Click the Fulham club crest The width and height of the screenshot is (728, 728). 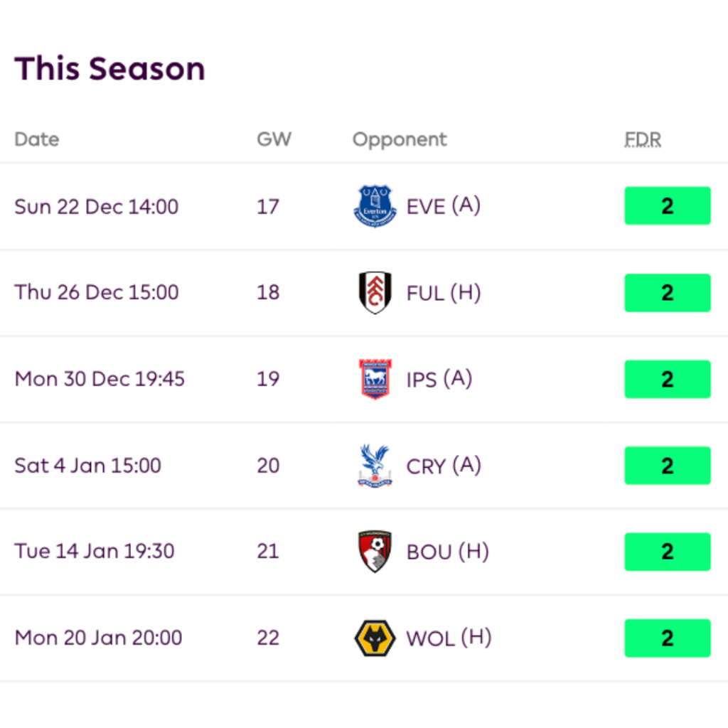pos(375,292)
